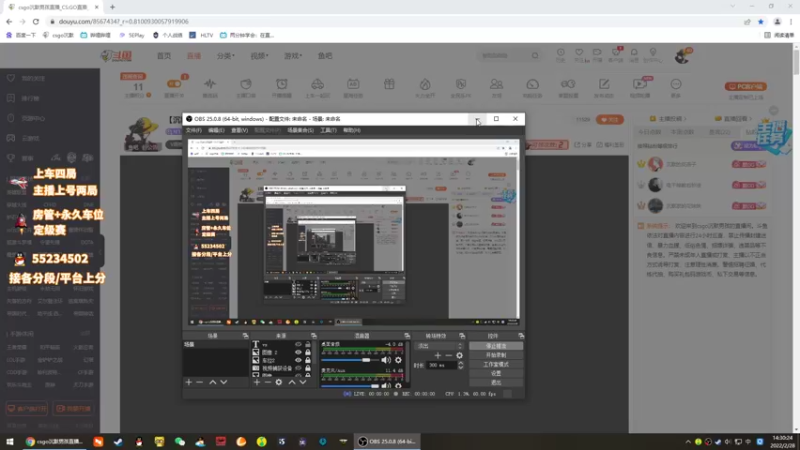The height and width of the screenshot is (450, 800).
Task: Click 开始录制 start recording button
Action: click(x=496, y=355)
